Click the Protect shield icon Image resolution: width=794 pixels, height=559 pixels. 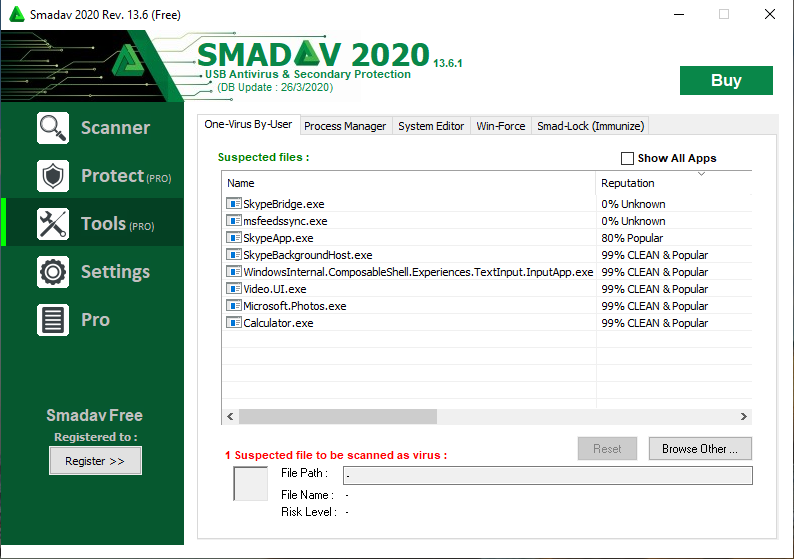(x=53, y=176)
